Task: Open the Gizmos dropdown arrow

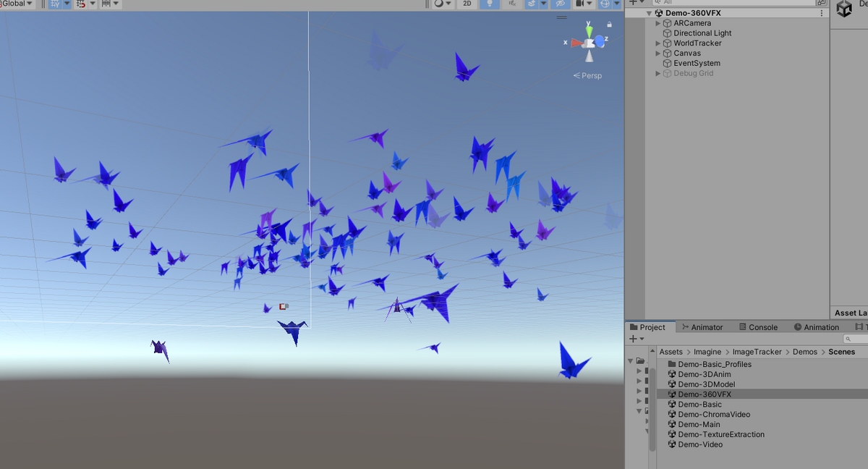Action: click(x=616, y=4)
